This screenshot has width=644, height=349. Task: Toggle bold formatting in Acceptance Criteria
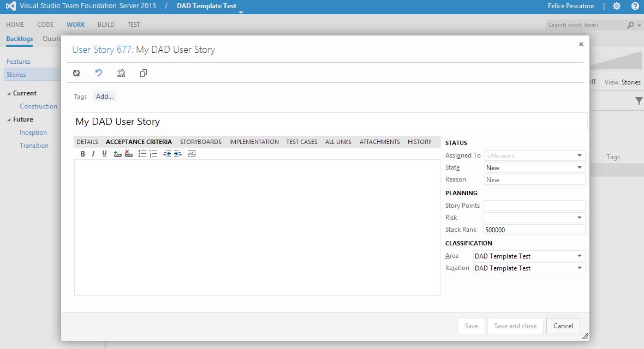click(x=82, y=154)
